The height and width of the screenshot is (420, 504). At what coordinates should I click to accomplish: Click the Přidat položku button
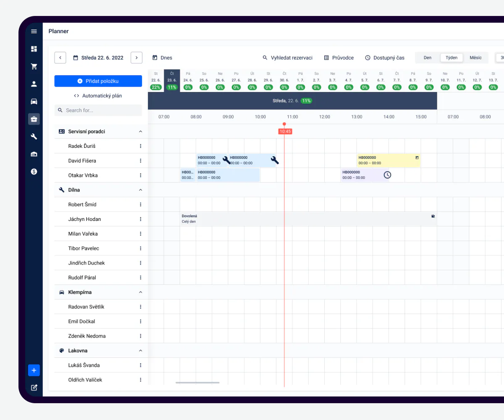click(98, 81)
